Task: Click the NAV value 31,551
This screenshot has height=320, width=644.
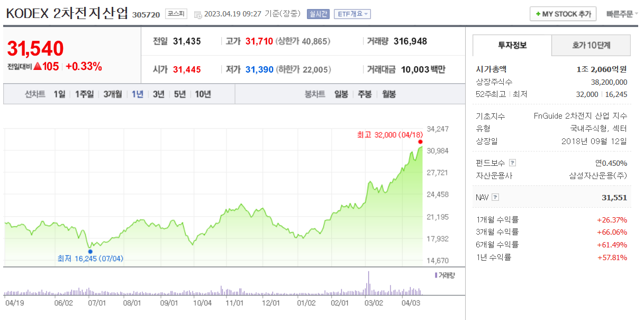Action: (614, 198)
